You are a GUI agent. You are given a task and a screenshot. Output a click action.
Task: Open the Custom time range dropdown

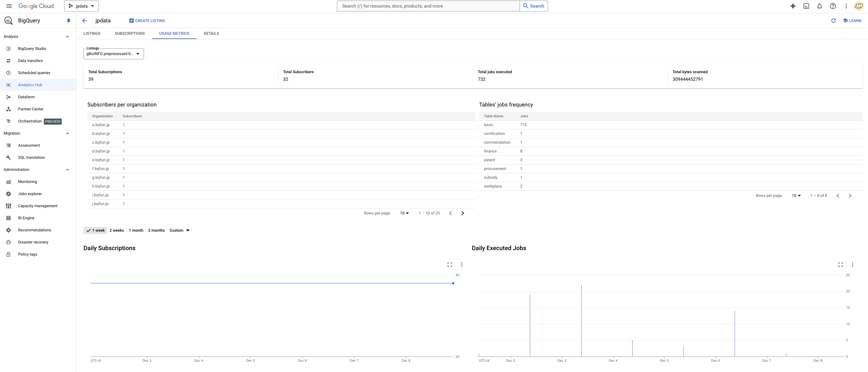[179, 230]
